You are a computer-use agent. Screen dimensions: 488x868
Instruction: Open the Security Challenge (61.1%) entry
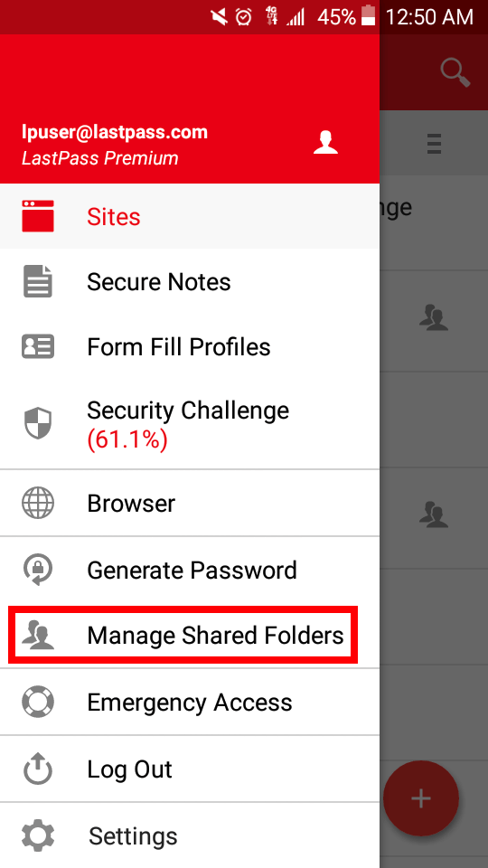[190, 425]
